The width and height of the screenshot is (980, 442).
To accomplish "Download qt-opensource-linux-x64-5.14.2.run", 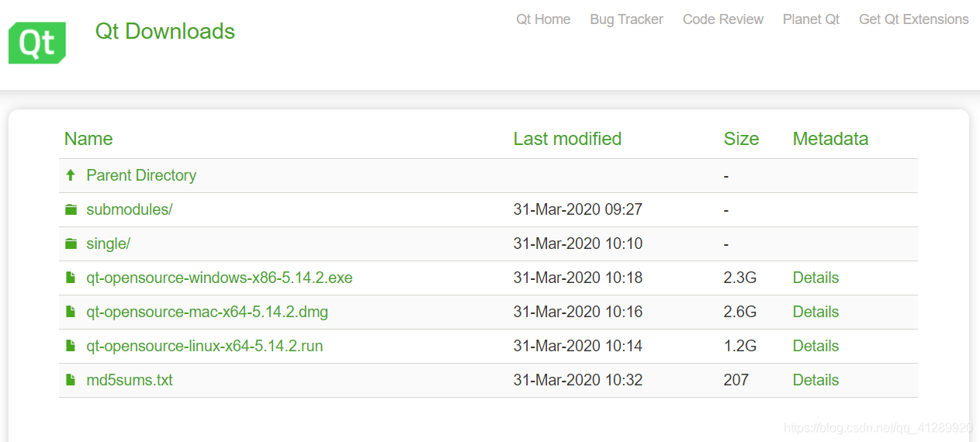I will pyautogui.click(x=205, y=346).
